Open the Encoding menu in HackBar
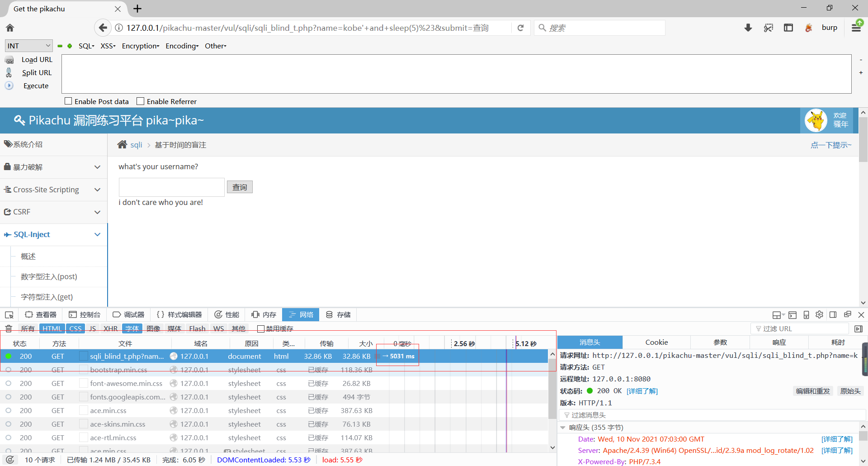The width and height of the screenshot is (868, 466). (182, 46)
